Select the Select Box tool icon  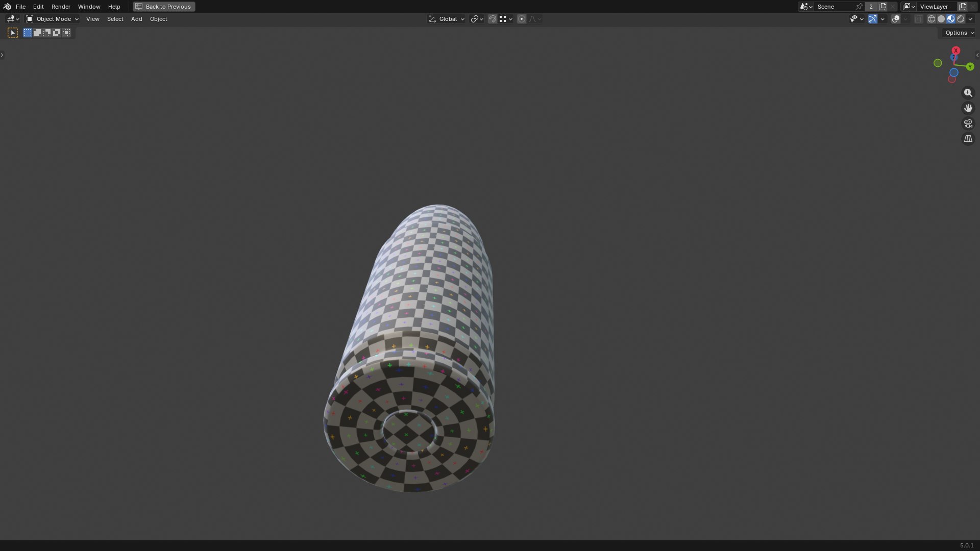point(13,33)
